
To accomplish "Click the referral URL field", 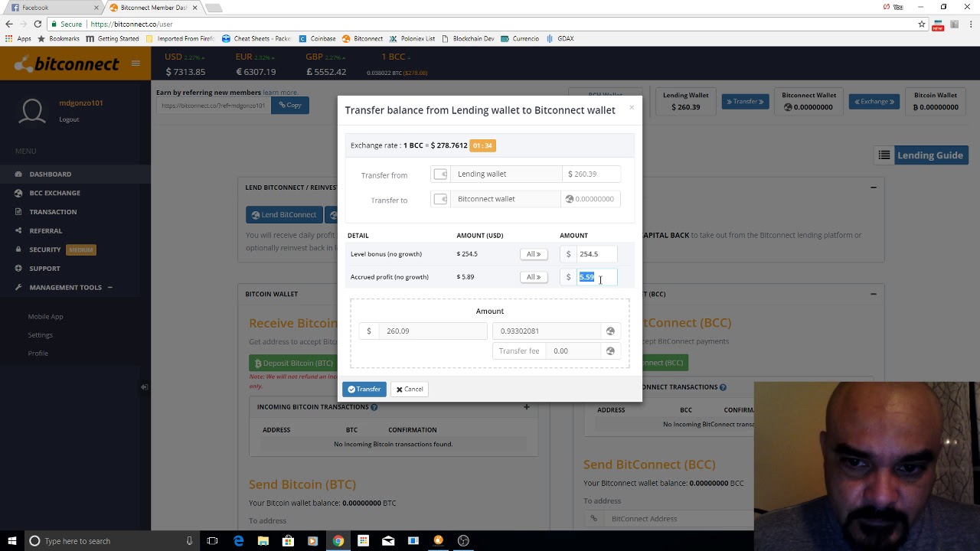I will pyautogui.click(x=213, y=106).
